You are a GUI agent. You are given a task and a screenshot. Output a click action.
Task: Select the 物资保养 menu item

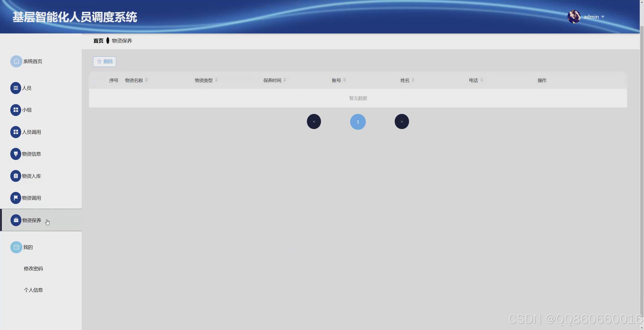click(41, 220)
